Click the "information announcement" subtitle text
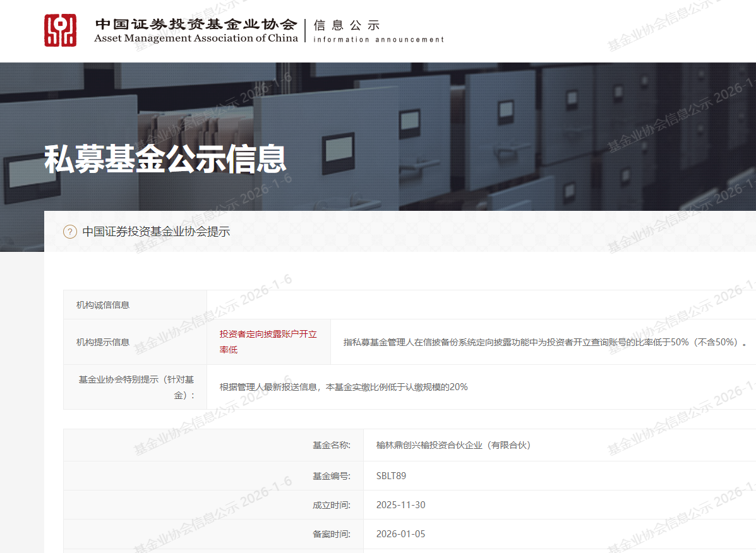 coord(378,40)
